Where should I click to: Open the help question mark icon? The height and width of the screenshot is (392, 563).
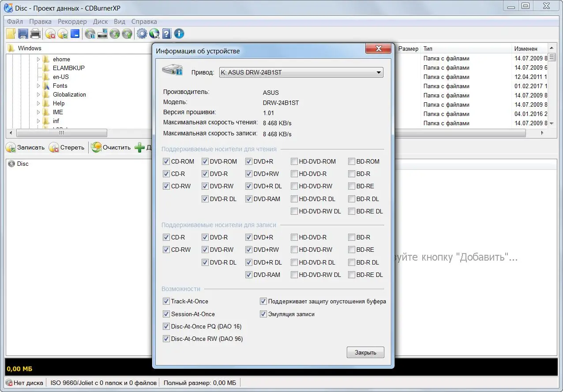pyautogui.click(x=167, y=34)
